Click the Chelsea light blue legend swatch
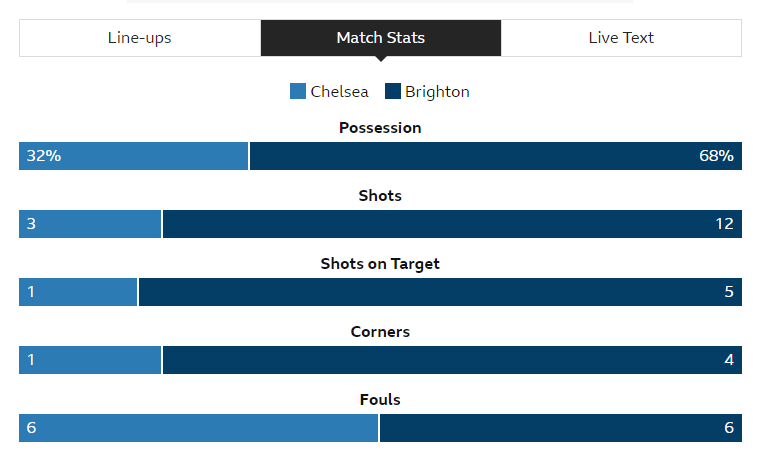 [298, 91]
